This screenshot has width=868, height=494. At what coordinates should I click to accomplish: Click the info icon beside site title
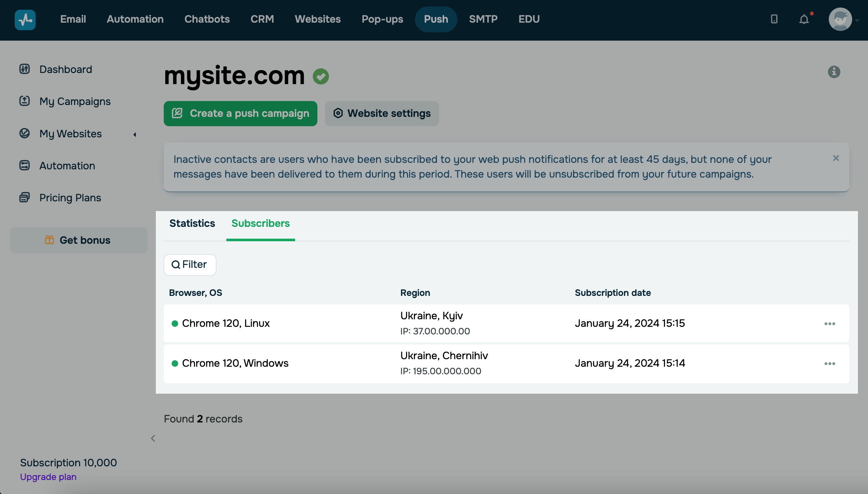click(834, 72)
